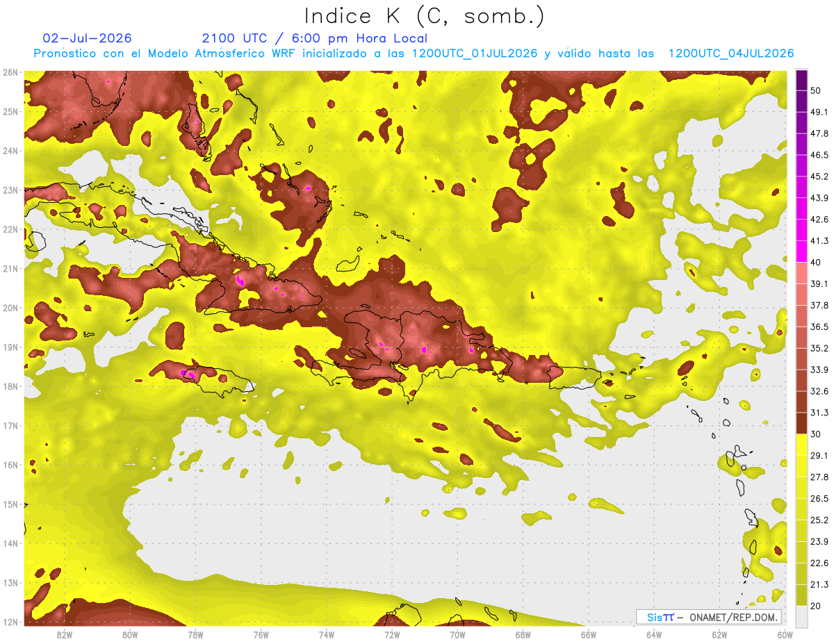Click color scale value "36.5"
Image resolution: width=834 pixels, height=644 pixels.
820,327
